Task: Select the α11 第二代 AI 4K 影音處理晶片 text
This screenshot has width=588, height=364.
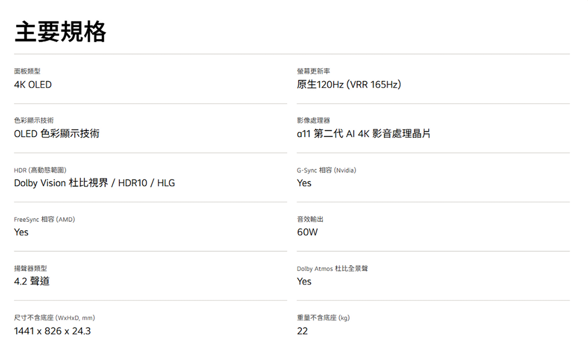Action: (363, 134)
